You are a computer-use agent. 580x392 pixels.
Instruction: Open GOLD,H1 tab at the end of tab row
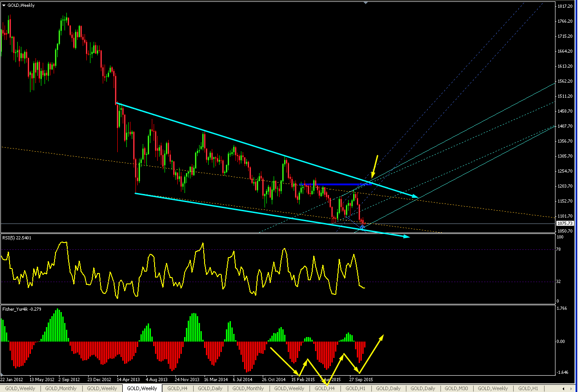(x=529, y=388)
